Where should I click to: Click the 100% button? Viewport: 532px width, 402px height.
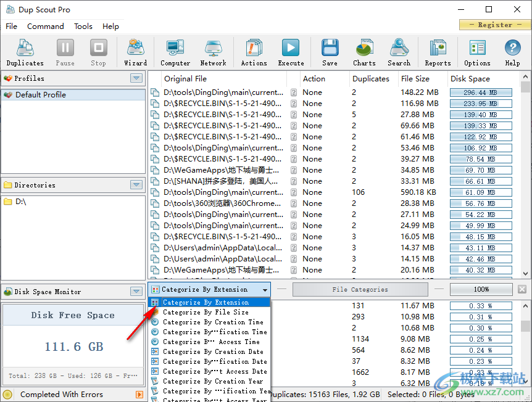point(481,289)
